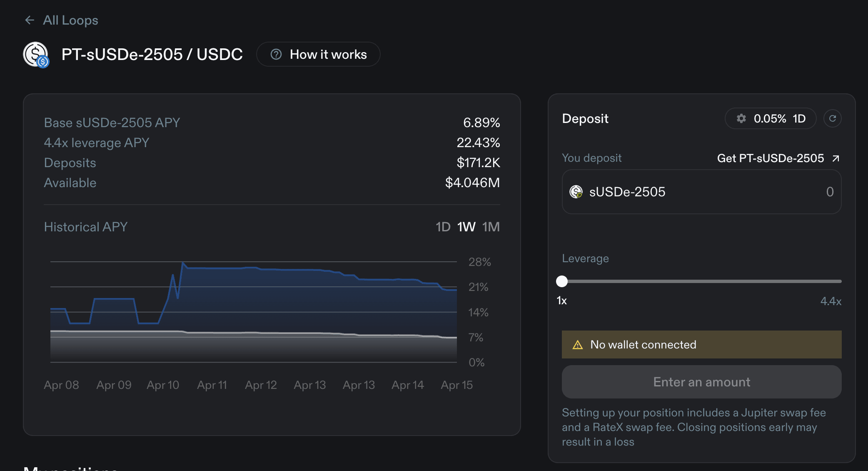Click the No wallet connected banner
The width and height of the screenshot is (868, 471).
pyautogui.click(x=701, y=345)
